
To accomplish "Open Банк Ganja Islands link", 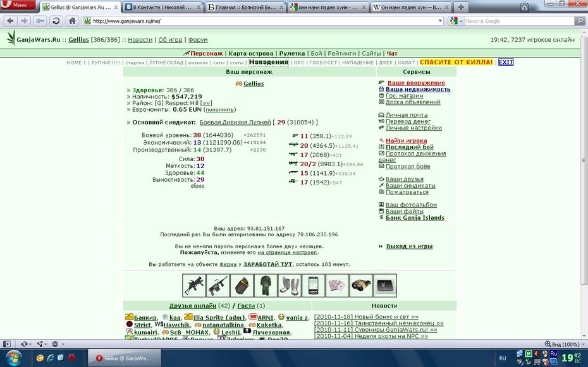I will (415, 218).
